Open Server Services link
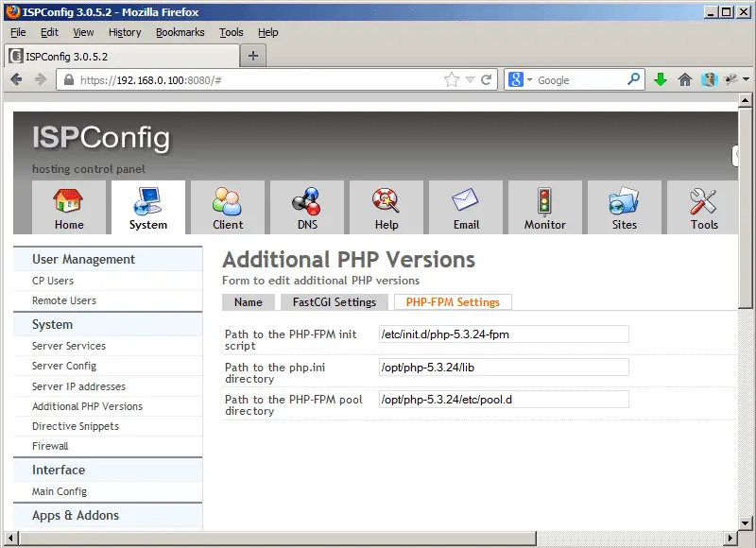The width and height of the screenshot is (756, 548). pyautogui.click(x=68, y=346)
